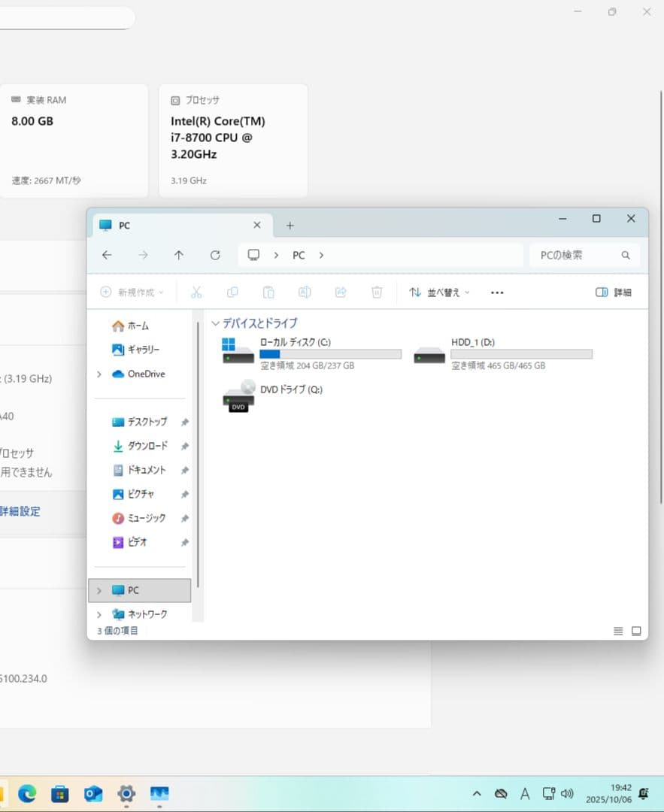The width and height of the screenshot is (664, 812).
Task: Navigate up with the up arrow button
Action: pyautogui.click(x=179, y=255)
